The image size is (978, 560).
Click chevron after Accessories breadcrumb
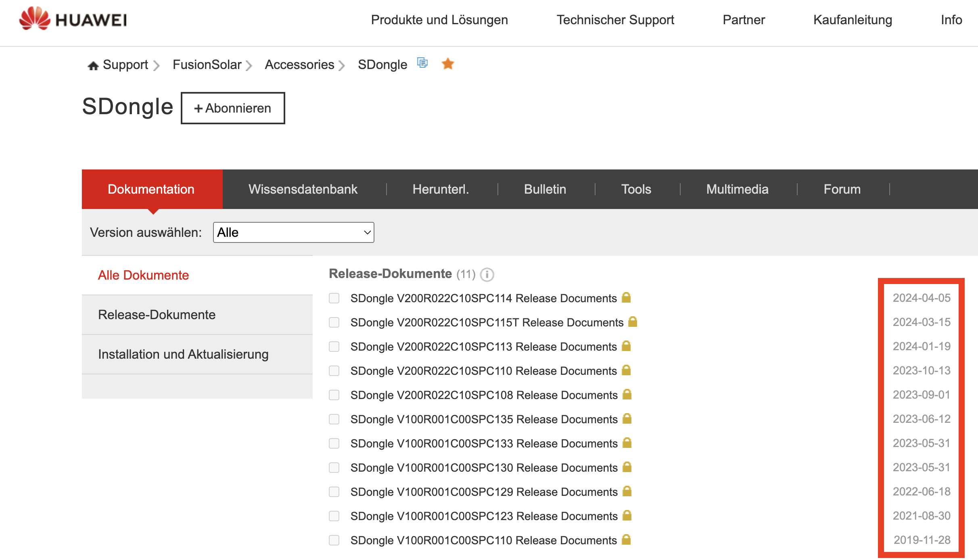(x=342, y=65)
